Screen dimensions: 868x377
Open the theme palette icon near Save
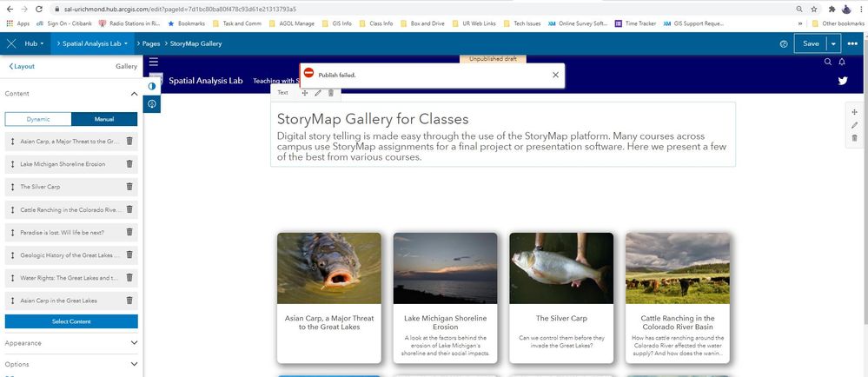[784, 44]
